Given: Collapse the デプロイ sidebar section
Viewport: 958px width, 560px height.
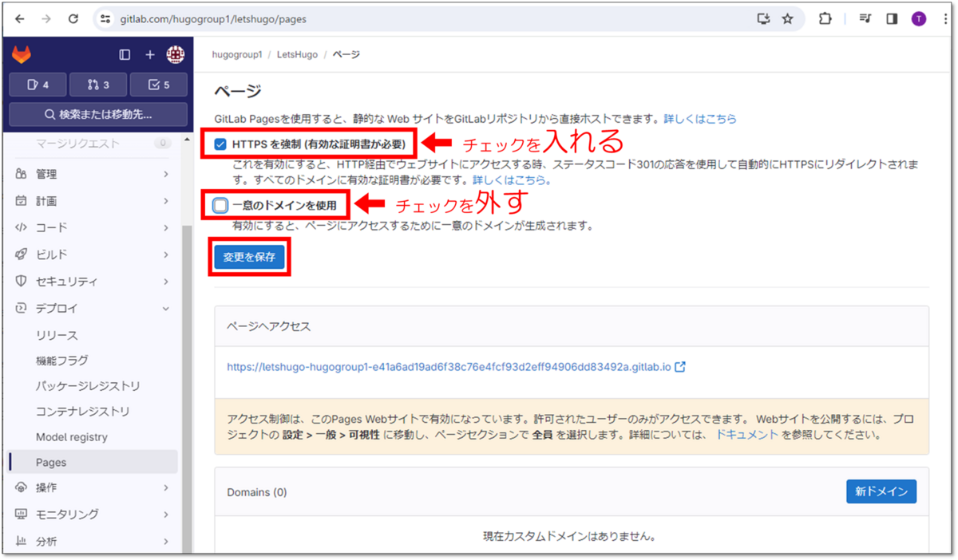Looking at the screenshot, I should [93, 308].
